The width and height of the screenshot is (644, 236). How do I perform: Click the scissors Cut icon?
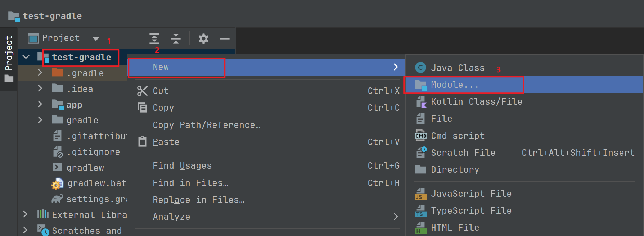pos(142,91)
